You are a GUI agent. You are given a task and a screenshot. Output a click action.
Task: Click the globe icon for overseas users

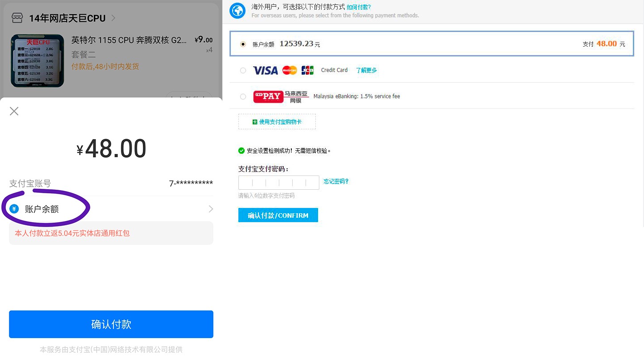click(237, 11)
